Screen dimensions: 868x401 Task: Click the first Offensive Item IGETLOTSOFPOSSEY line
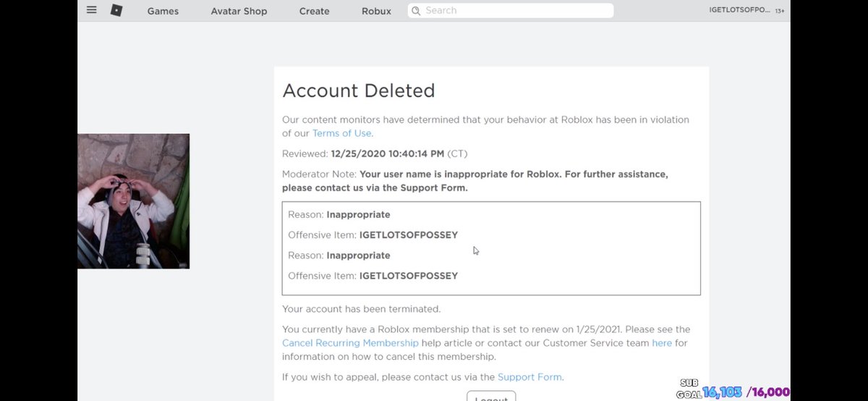(373, 235)
